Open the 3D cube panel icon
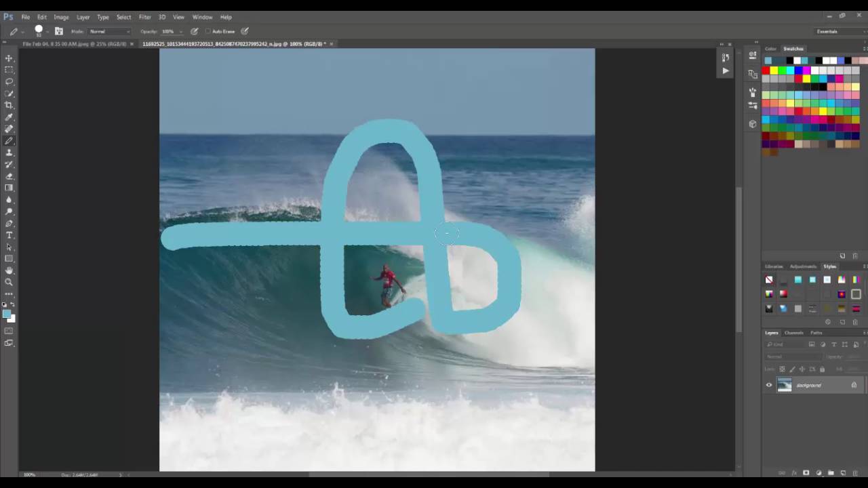This screenshot has height=488, width=868. [753, 124]
